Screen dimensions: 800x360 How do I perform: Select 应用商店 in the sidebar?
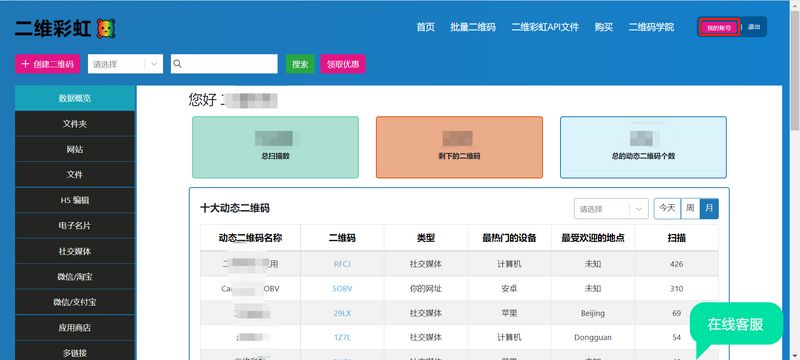point(75,328)
